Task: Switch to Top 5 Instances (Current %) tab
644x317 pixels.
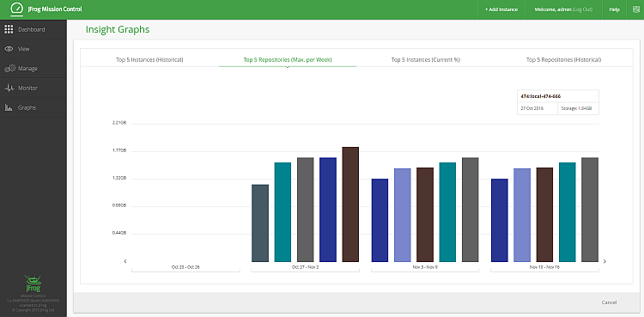Action: coord(426,59)
